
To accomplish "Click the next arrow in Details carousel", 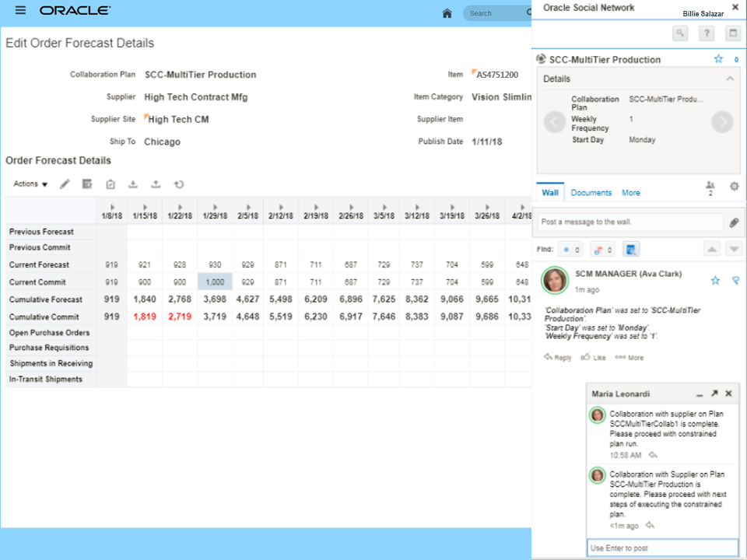I will click(722, 122).
